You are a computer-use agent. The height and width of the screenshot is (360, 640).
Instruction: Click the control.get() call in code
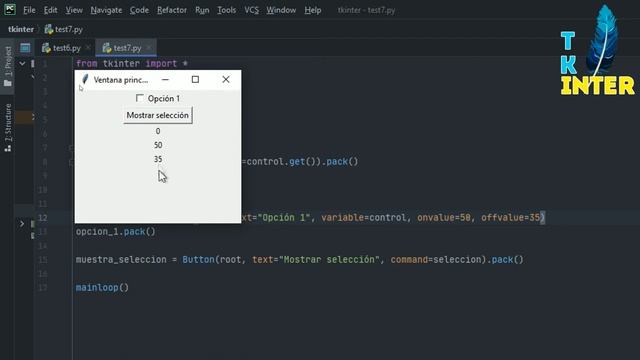281,162
